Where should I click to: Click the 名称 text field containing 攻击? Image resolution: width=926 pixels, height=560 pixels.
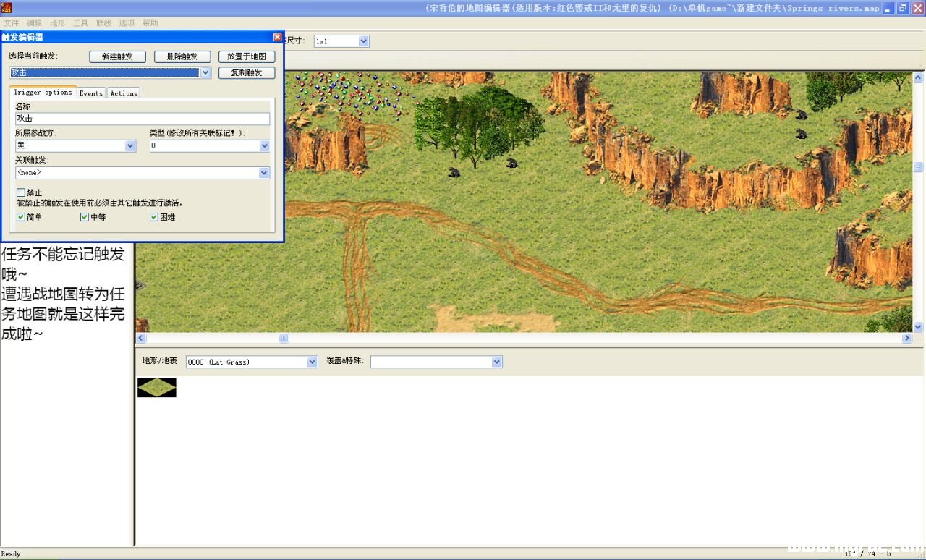[x=143, y=119]
